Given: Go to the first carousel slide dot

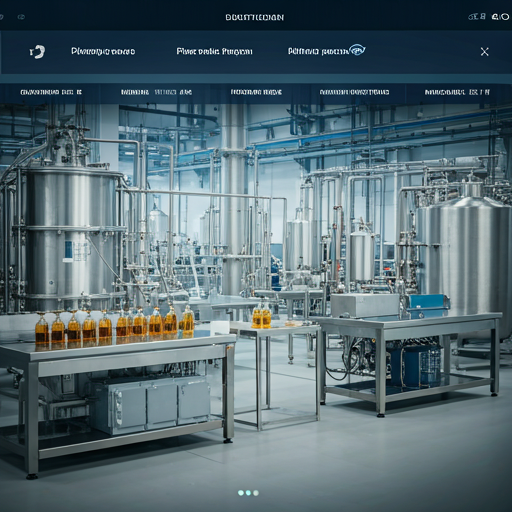Looking at the screenshot, I should point(241,493).
